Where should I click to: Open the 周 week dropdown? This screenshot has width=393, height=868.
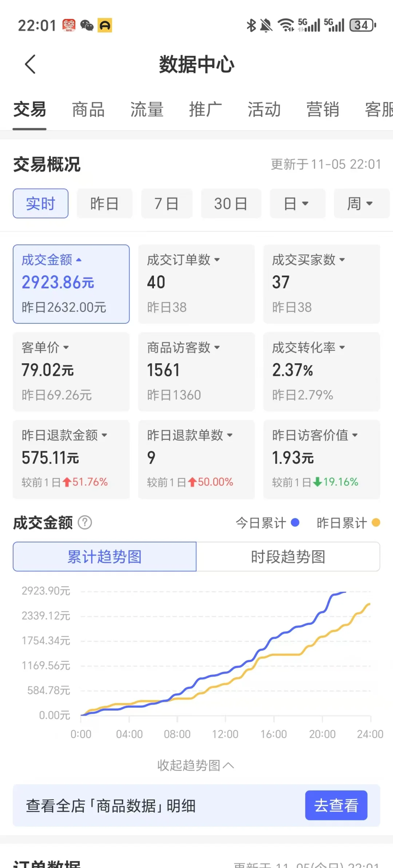click(361, 203)
